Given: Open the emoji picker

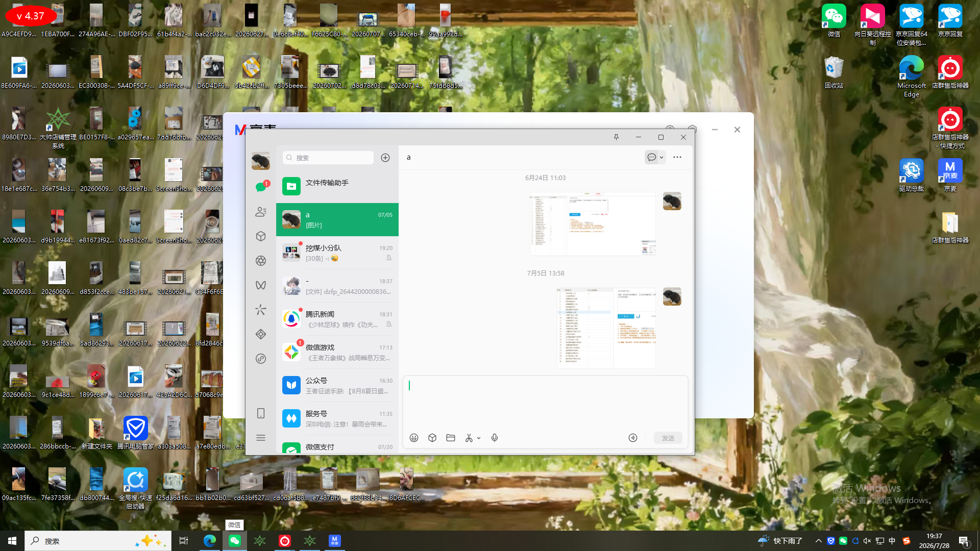Looking at the screenshot, I should coord(414,438).
